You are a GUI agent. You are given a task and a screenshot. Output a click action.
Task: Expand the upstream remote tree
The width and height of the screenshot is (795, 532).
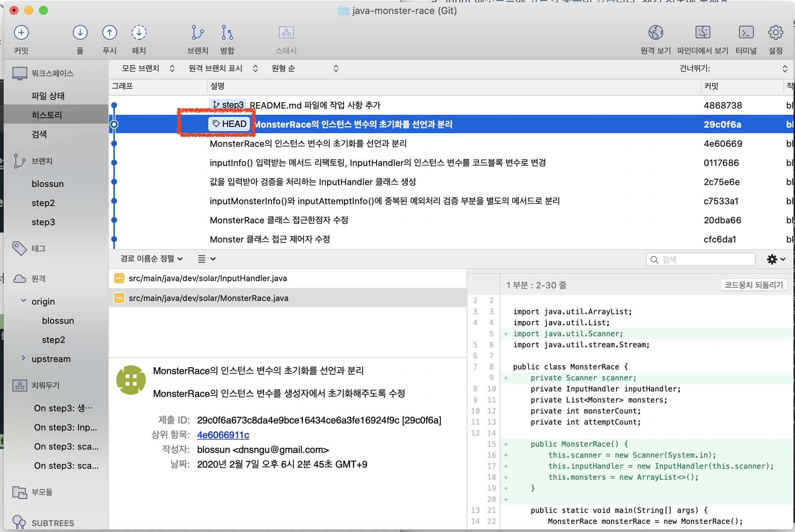pos(24,358)
